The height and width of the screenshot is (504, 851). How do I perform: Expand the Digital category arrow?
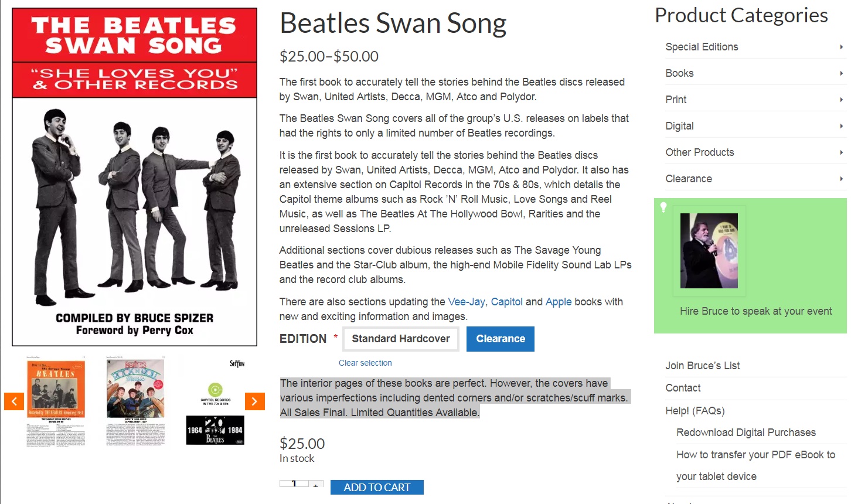point(841,126)
